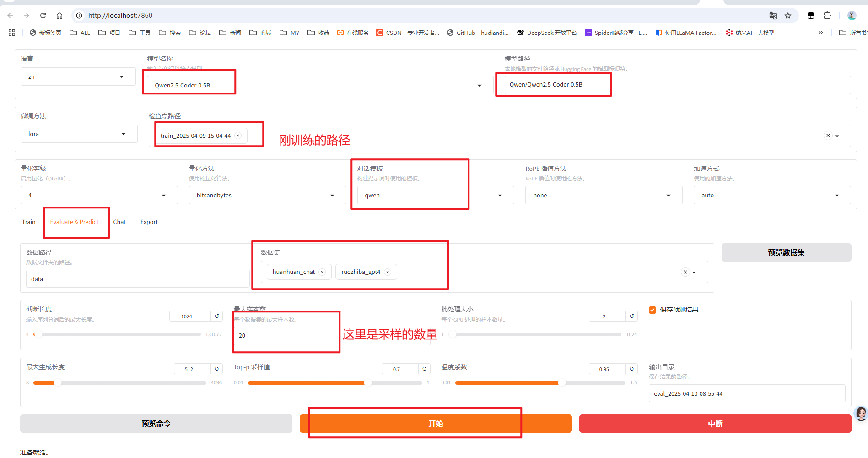Focus the address bar showing localhost:7860
This screenshot has height=458, width=868.
pyautogui.click(x=421, y=16)
